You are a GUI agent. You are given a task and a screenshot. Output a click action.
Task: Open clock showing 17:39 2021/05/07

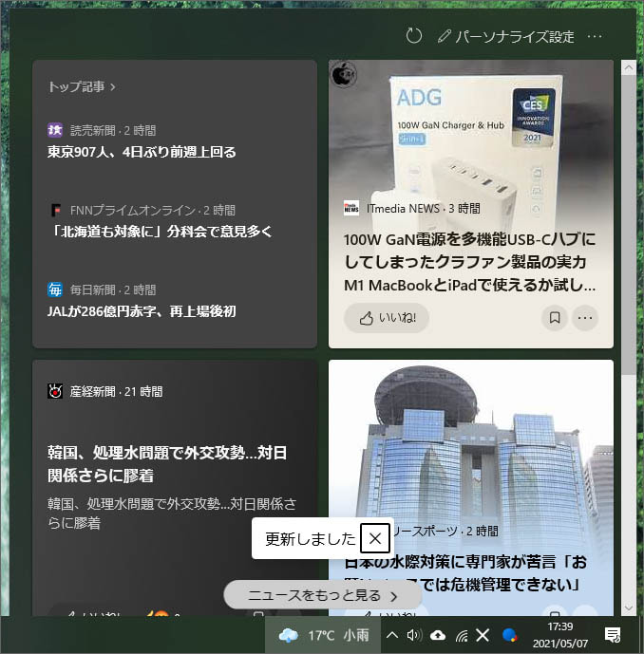click(559, 635)
